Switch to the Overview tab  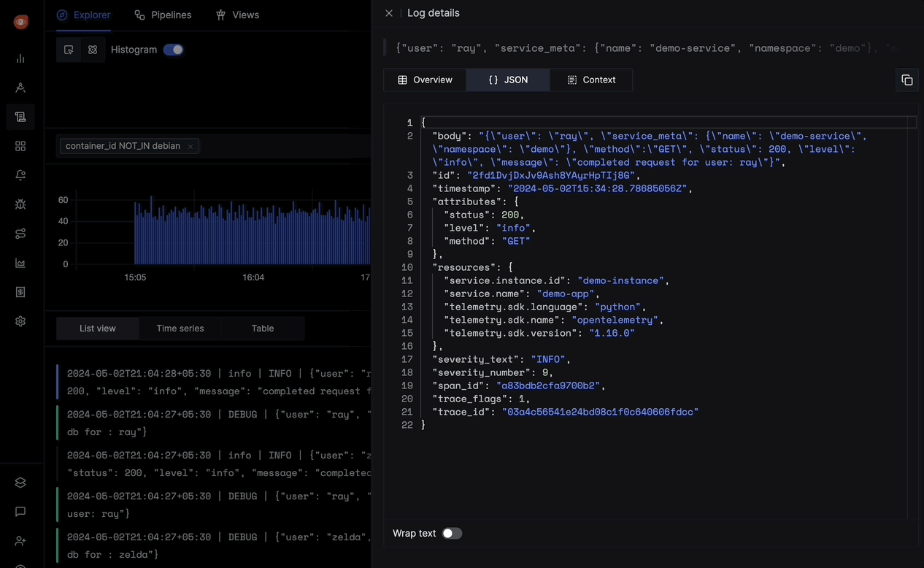pyautogui.click(x=425, y=80)
